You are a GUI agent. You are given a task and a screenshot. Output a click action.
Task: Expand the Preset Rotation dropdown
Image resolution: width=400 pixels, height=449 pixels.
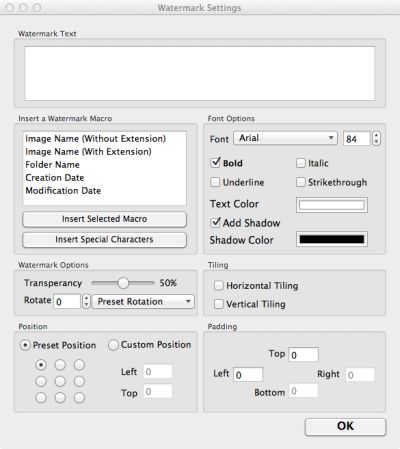pyautogui.click(x=143, y=301)
